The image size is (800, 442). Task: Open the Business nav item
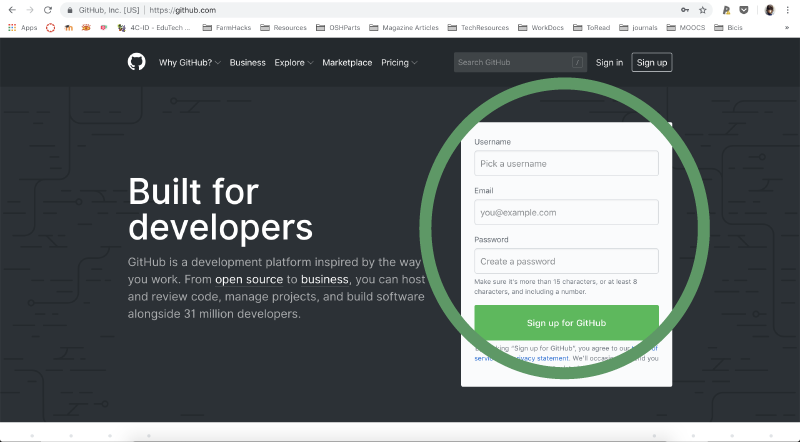247,62
